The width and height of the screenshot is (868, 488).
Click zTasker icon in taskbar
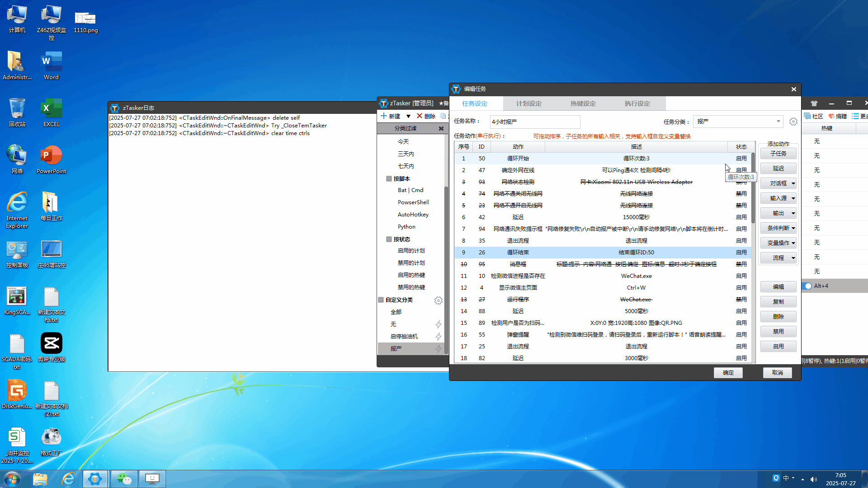click(x=95, y=479)
